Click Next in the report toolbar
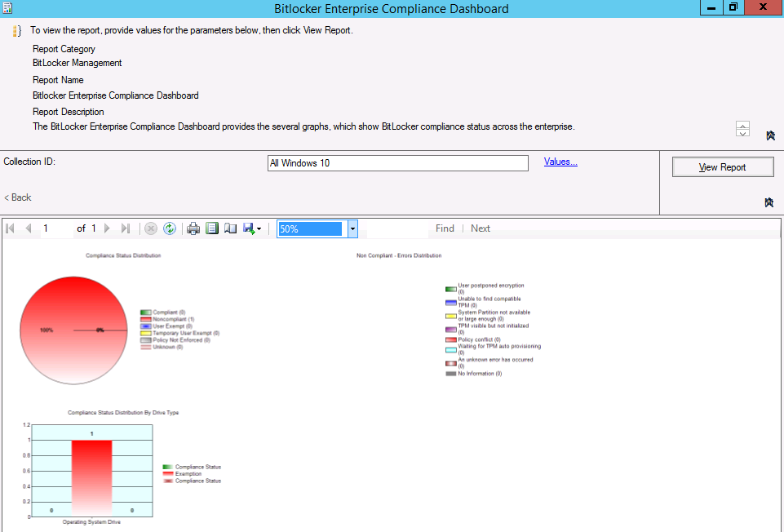The height and width of the screenshot is (532, 784). point(481,228)
